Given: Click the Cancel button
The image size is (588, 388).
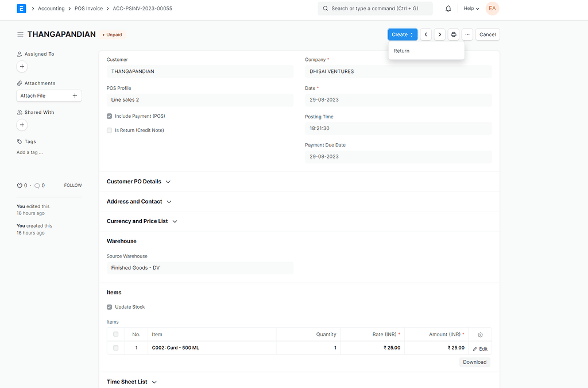Looking at the screenshot, I should [x=487, y=34].
